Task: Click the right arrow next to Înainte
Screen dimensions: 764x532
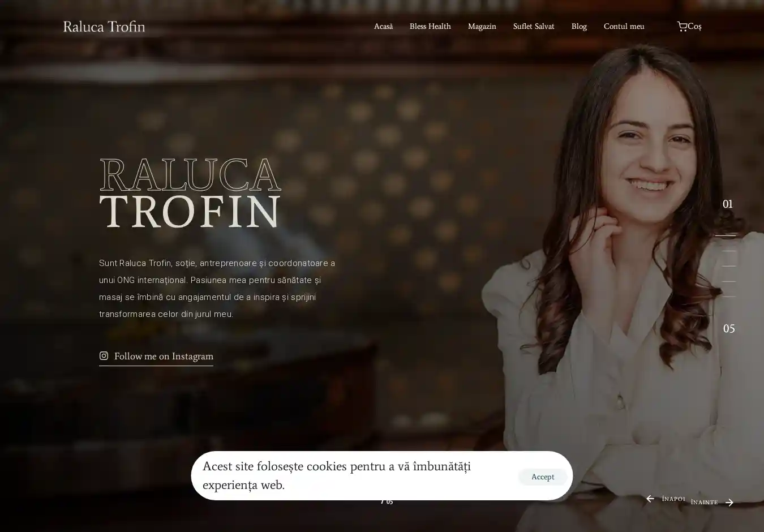Action: click(729, 502)
